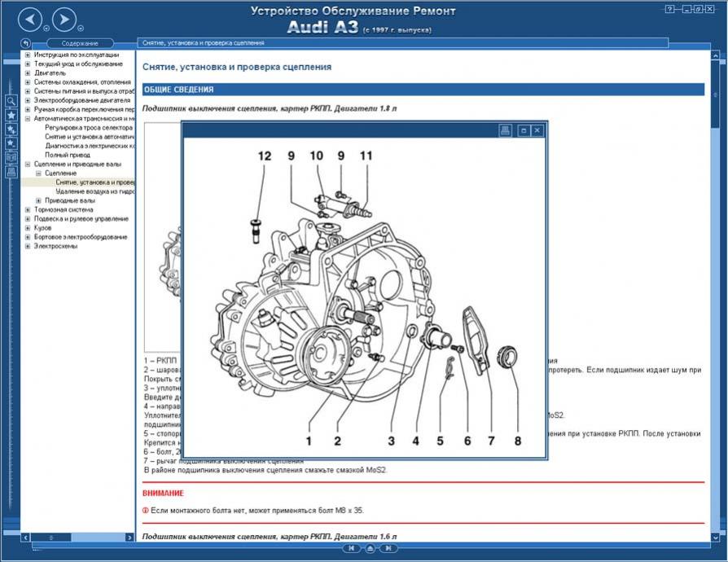Select Инструкция по эксплуатации label
Image resolution: width=728 pixels, height=562 pixels.
pyautogui.click(x=77, y=55)
